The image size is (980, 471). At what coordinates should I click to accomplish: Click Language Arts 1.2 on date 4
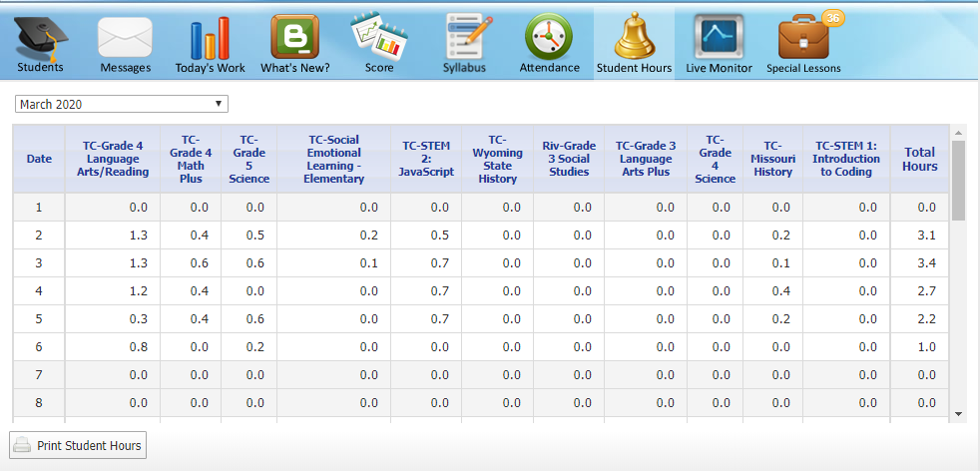pyautogui.click(x=138, y=291)
